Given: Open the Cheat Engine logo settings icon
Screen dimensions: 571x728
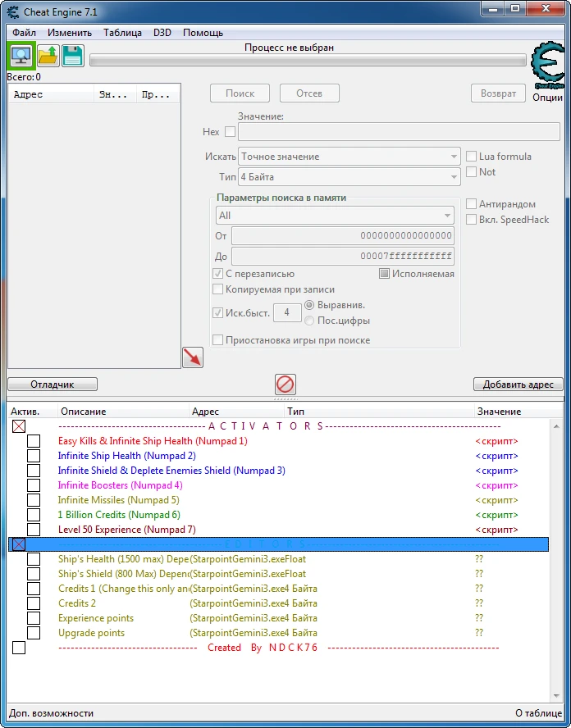Looking at the screenshot, I should tap(547, 66).
